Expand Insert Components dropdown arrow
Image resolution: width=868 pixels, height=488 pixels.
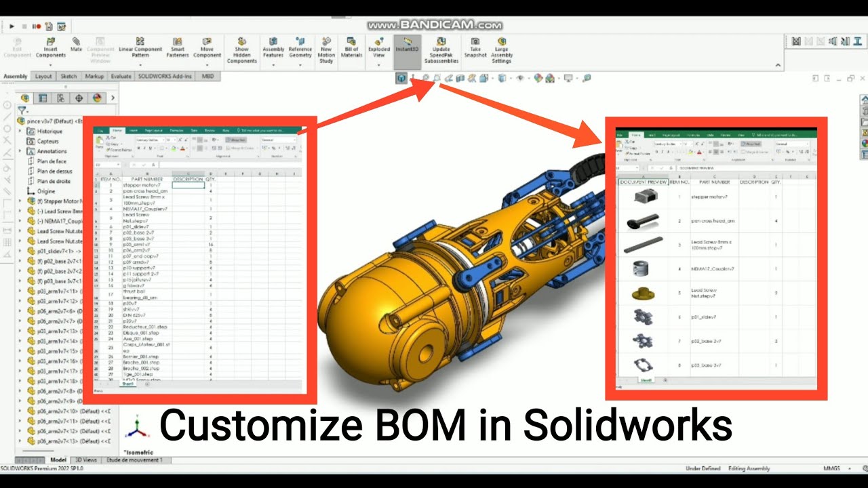(50, 65)
